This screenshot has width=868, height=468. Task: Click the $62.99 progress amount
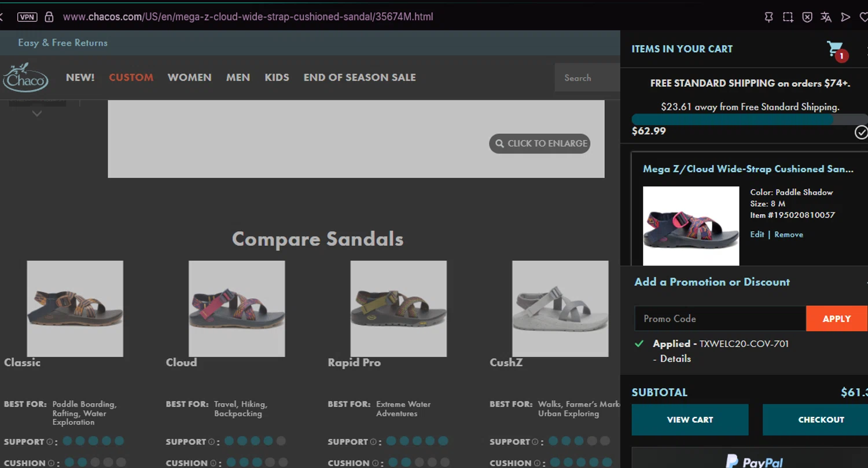(x=649, y=131)
